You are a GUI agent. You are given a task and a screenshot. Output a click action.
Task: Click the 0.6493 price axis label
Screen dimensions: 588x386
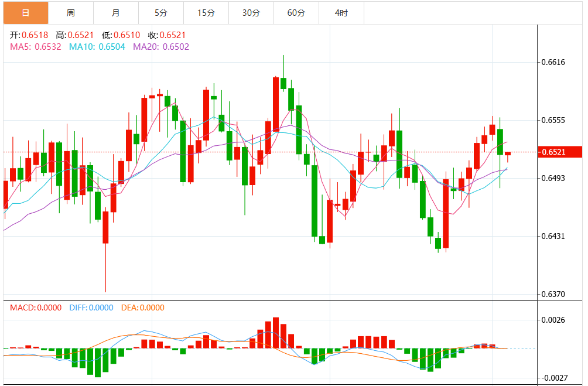(553, 178)
